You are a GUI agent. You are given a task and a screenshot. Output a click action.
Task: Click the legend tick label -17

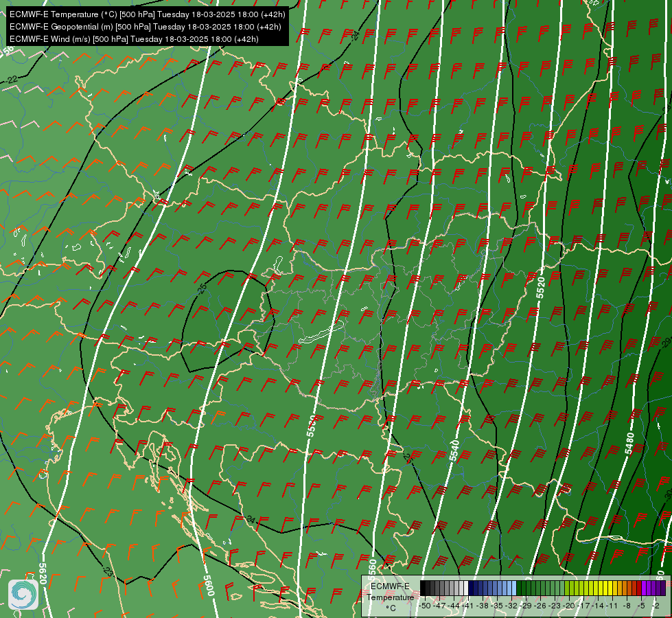[x=583, y=606]
